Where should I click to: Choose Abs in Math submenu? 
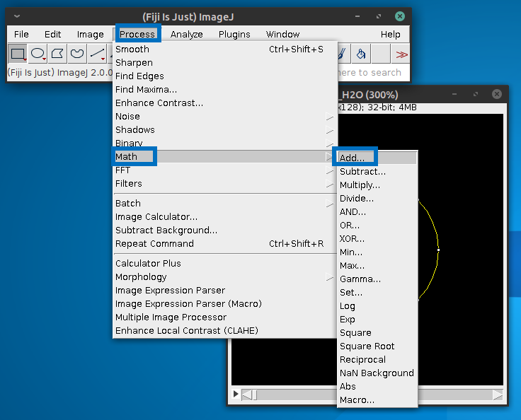point(377,387)
